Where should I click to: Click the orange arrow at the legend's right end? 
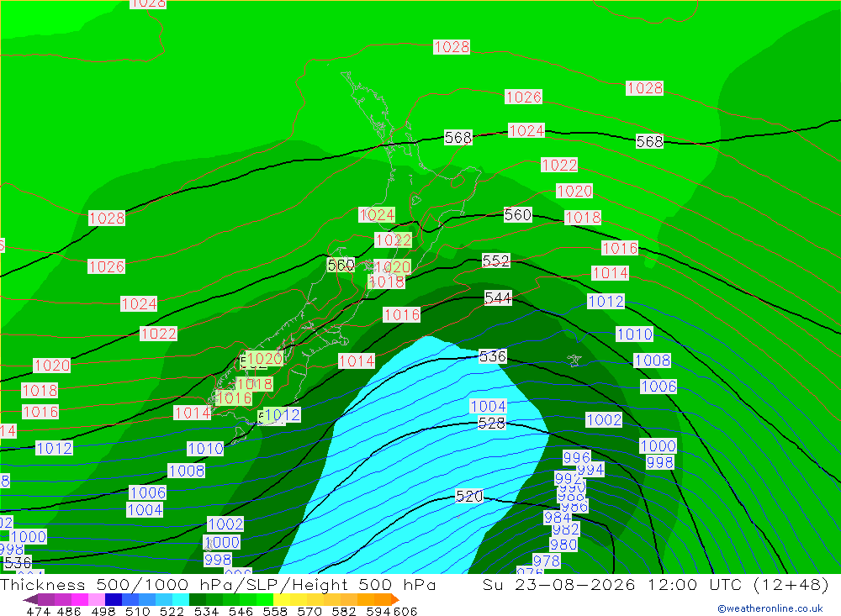394,600
